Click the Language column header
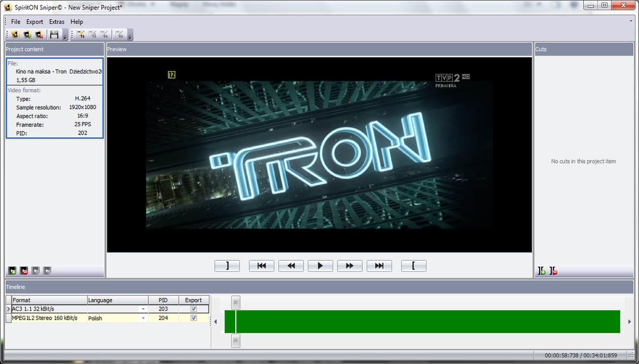The height and width of the screenshot is (364, 639). point(118,300)
